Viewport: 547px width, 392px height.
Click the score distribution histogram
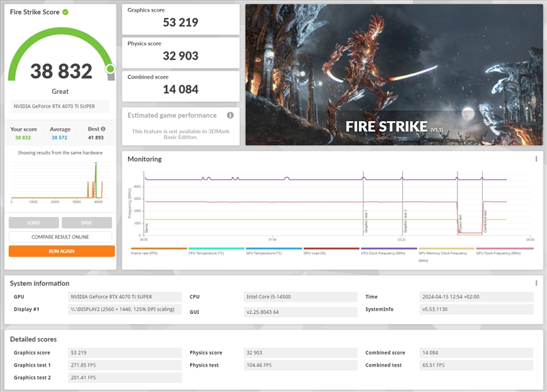(x=60, y=183)
